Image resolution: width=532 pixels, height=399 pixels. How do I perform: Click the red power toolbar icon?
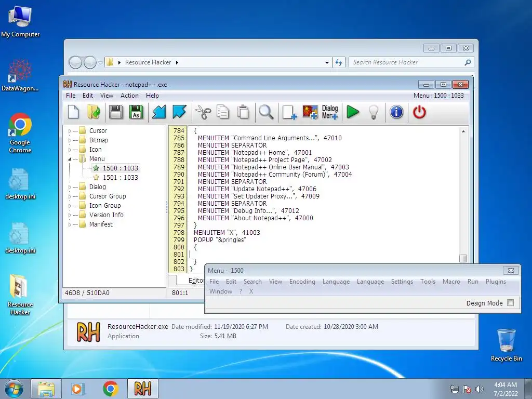419,112
